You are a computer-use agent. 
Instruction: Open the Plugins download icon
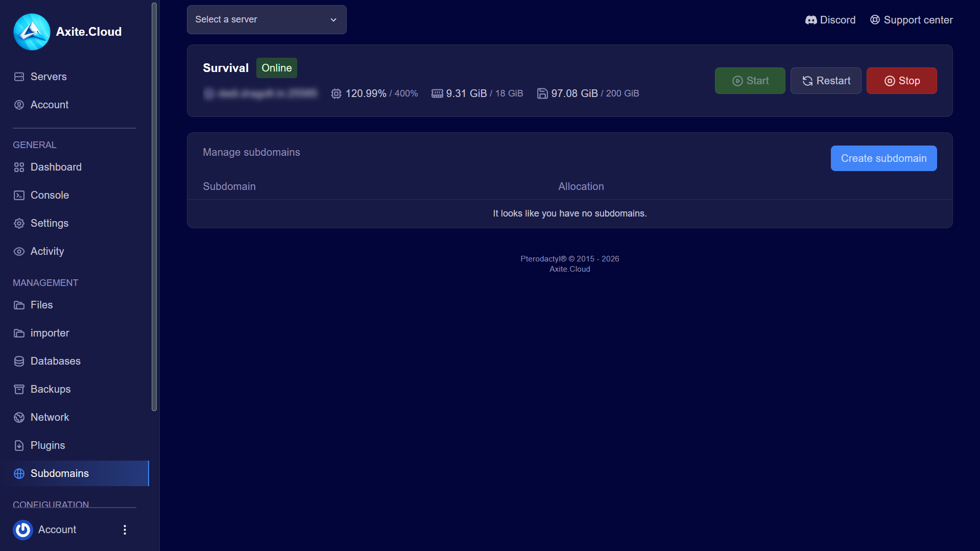(19, 445)
